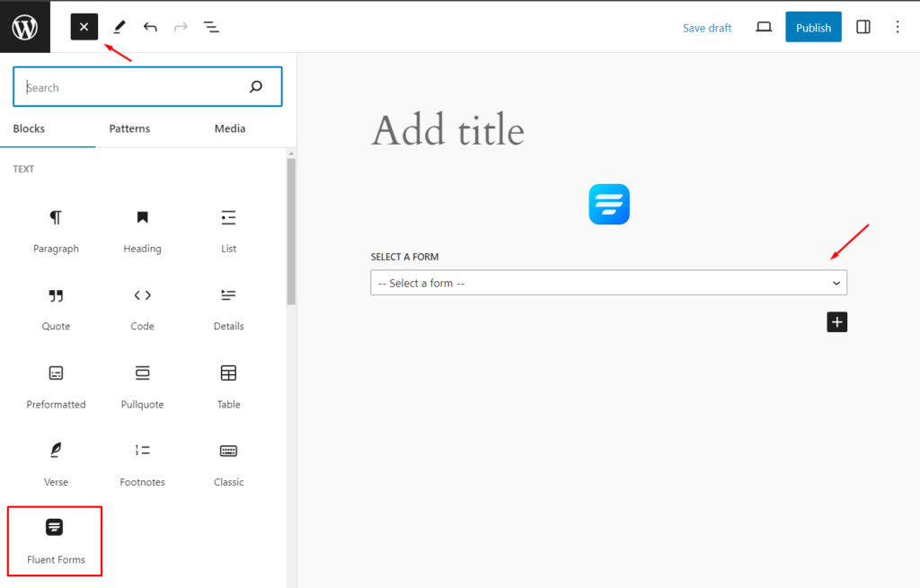This screenshot has height=588, width=920.
Task: Insert a List block
Action: click(228, 232)
